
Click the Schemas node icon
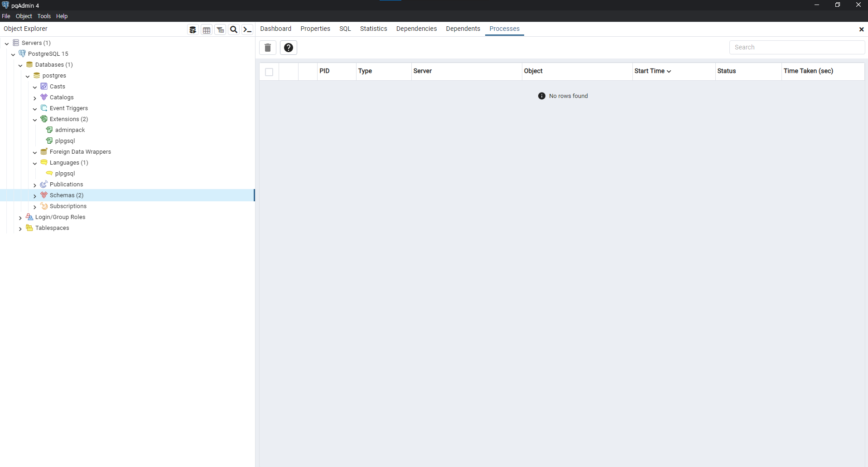click(44, 195)
